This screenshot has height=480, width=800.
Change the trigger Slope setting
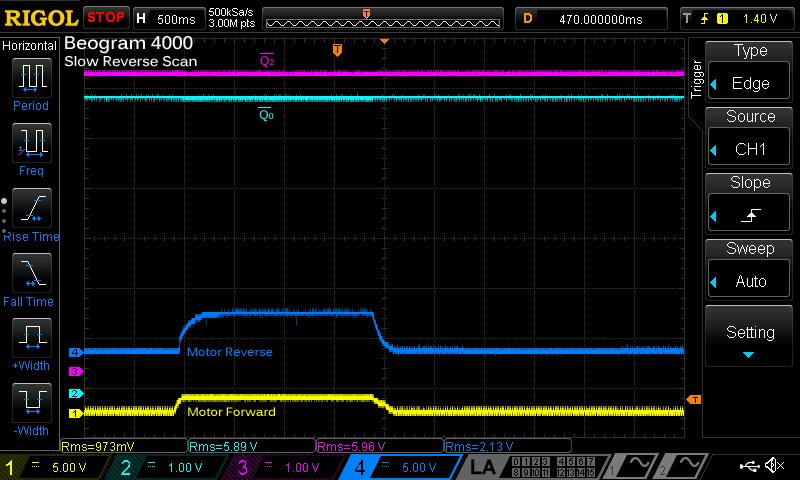pos(750,202)
